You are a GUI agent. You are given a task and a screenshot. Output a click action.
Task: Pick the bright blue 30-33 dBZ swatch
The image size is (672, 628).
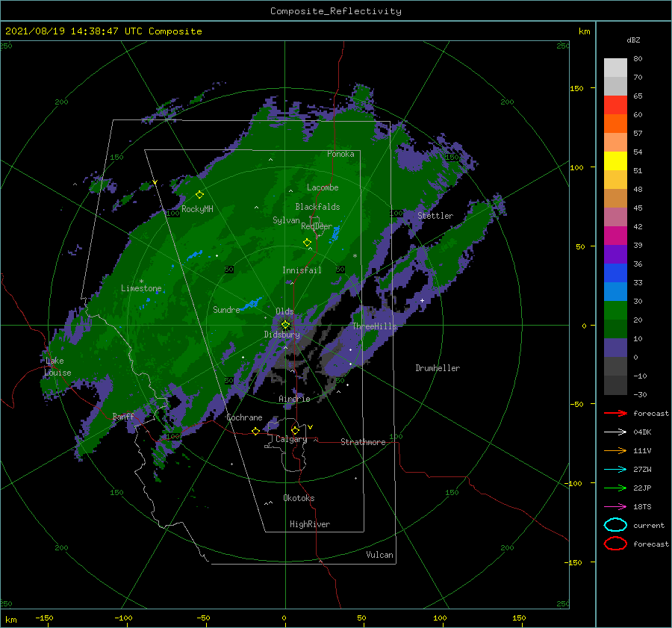pyautogui.click(x=615, y=291)
